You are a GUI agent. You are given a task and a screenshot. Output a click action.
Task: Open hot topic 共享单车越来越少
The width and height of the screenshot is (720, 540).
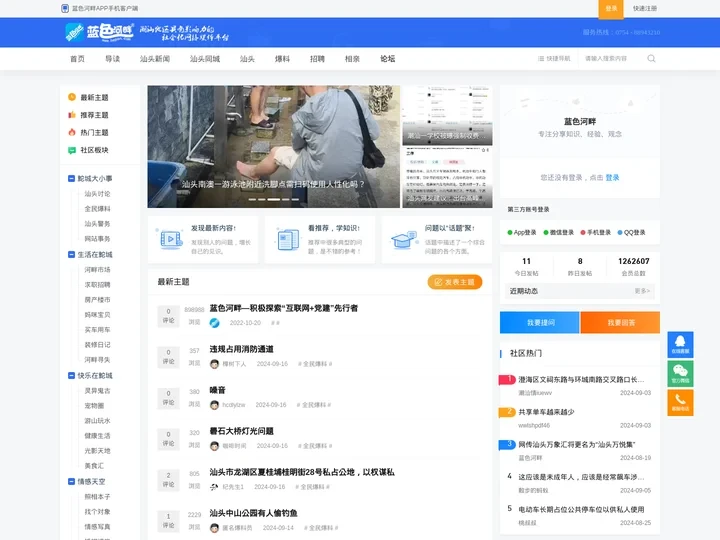[x=546, y=412]
